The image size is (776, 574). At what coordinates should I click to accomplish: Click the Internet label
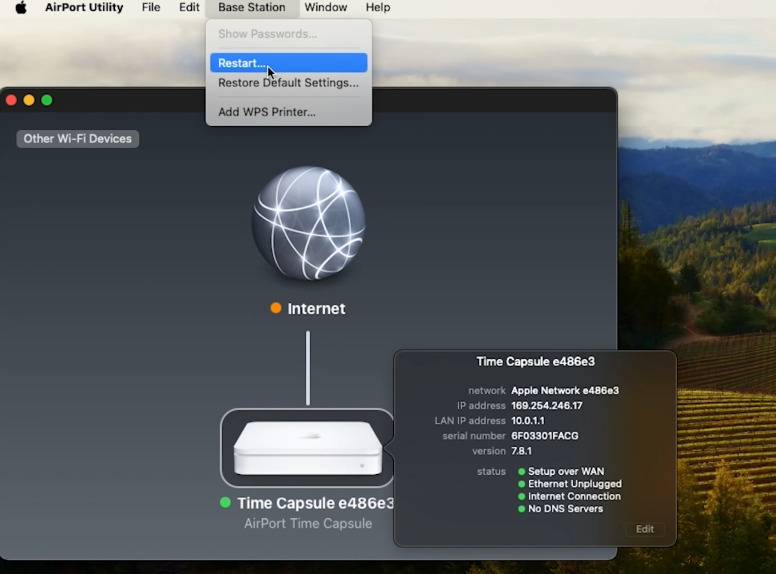point(316,309)
